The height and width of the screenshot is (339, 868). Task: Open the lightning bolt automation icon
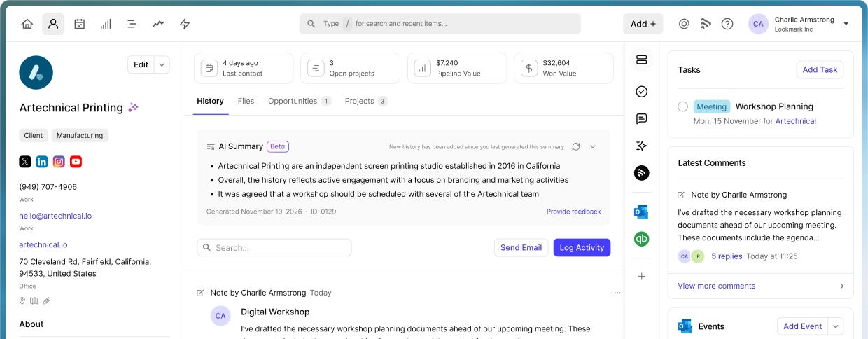pyautogui.click(x=185, y=24)
